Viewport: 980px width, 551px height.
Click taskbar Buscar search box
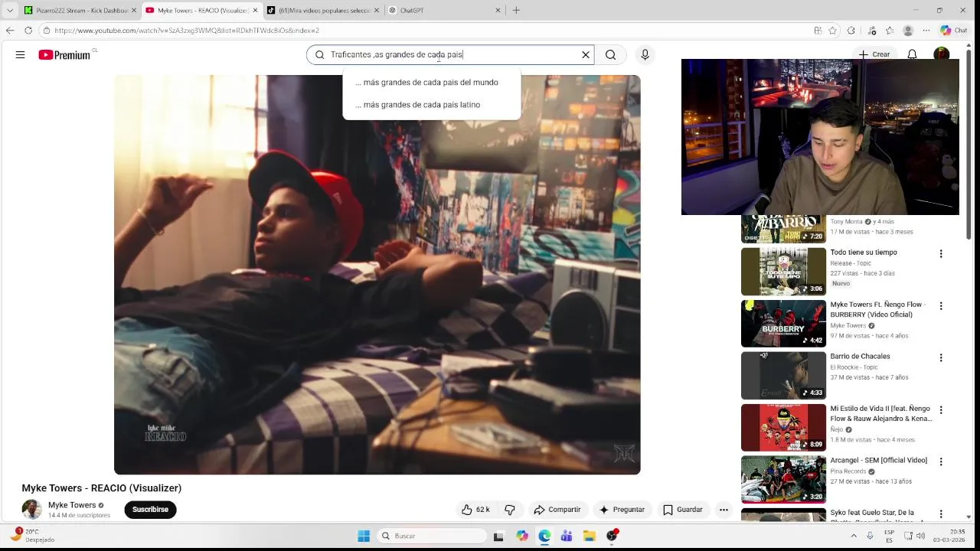[430, 536]
